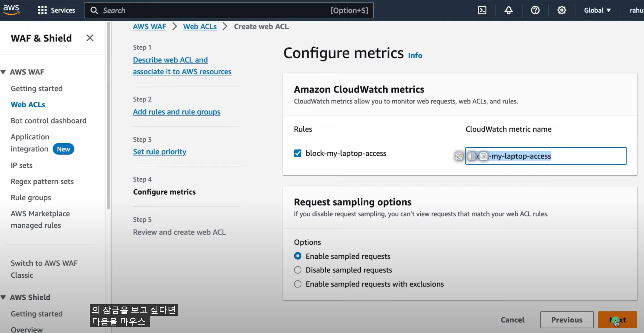Collapse the AWS Shield sidebar section
This screenshot has height=333, width=644.
click(3, 297)
